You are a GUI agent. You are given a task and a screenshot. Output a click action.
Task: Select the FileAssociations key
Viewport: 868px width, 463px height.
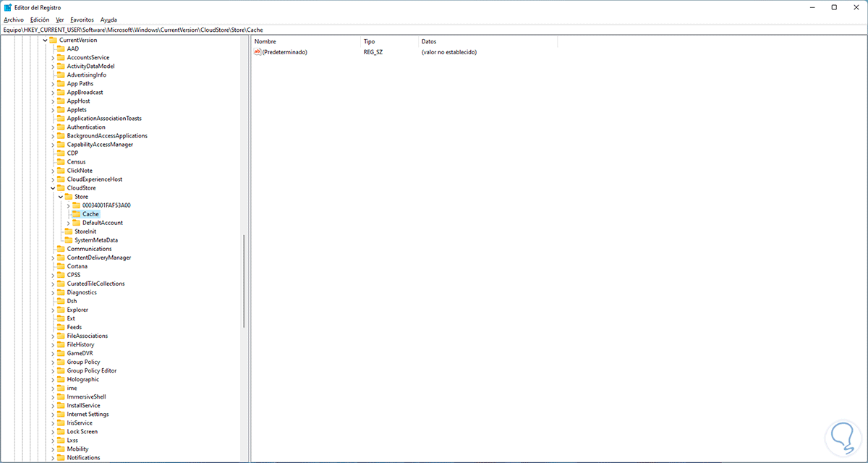[88, 336]
